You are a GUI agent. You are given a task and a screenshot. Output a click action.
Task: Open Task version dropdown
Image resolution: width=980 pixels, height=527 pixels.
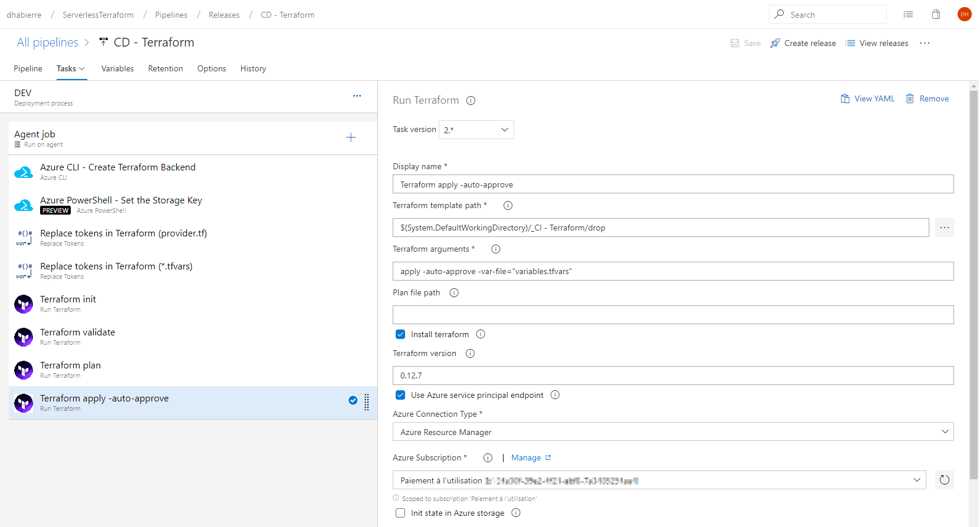476,130
